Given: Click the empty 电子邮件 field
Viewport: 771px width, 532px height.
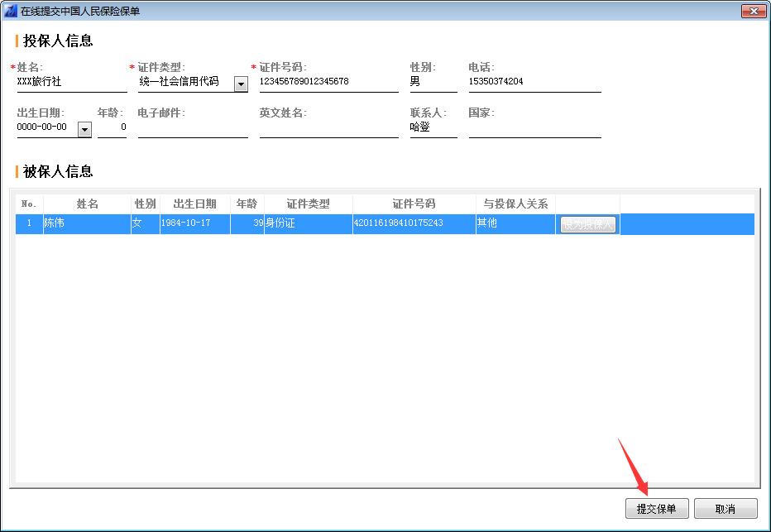Looking at the screenshot, I should (192, 128).
